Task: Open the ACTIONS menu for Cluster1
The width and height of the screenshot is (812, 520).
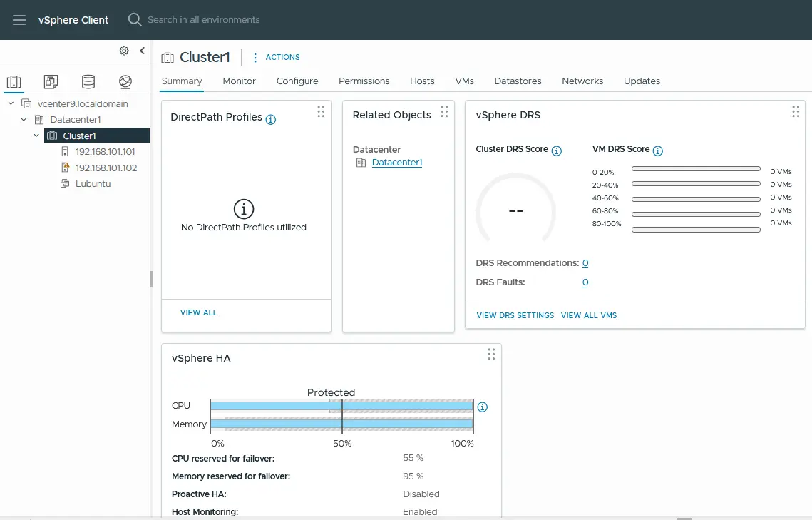Action: click(282, 57)
